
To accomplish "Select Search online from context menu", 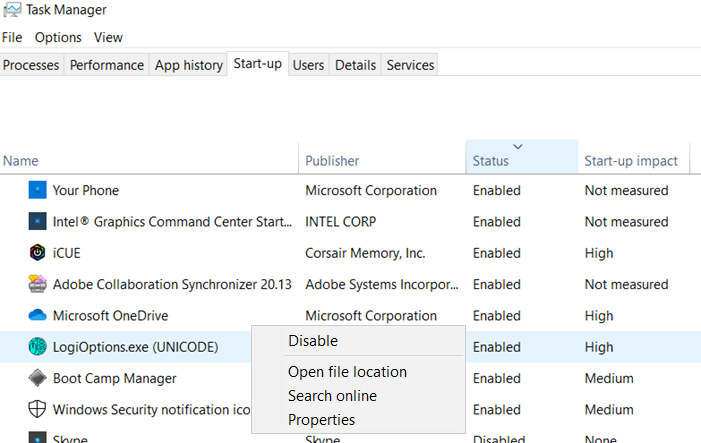I will tap(332, 396).
